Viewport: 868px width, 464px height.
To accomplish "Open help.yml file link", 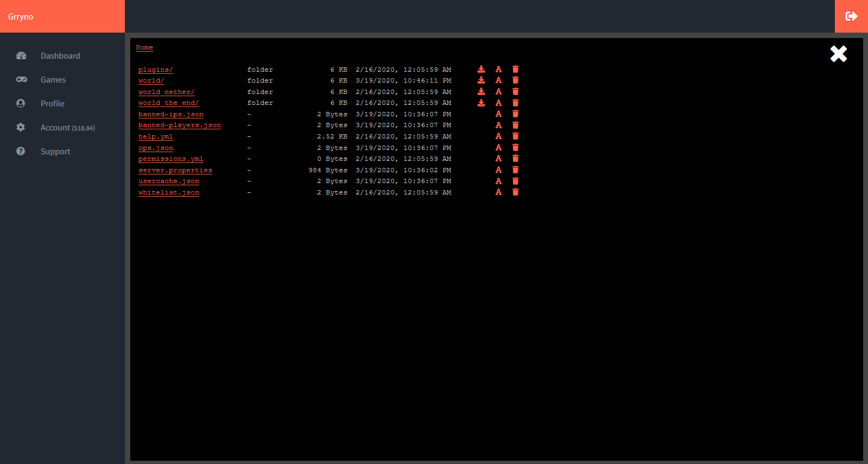I will click(x=155, y=136).
